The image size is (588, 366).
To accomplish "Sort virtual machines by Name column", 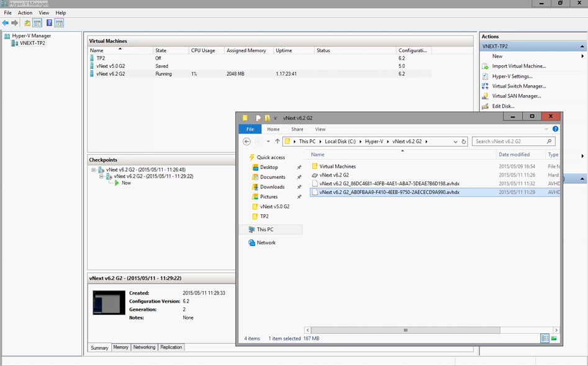I will point(120,50).
